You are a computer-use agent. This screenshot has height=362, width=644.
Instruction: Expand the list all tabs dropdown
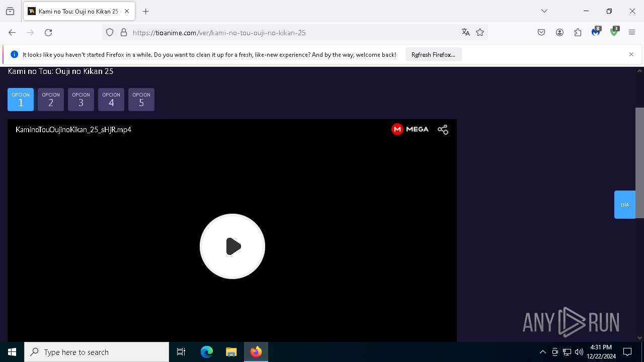coord(544,11)
